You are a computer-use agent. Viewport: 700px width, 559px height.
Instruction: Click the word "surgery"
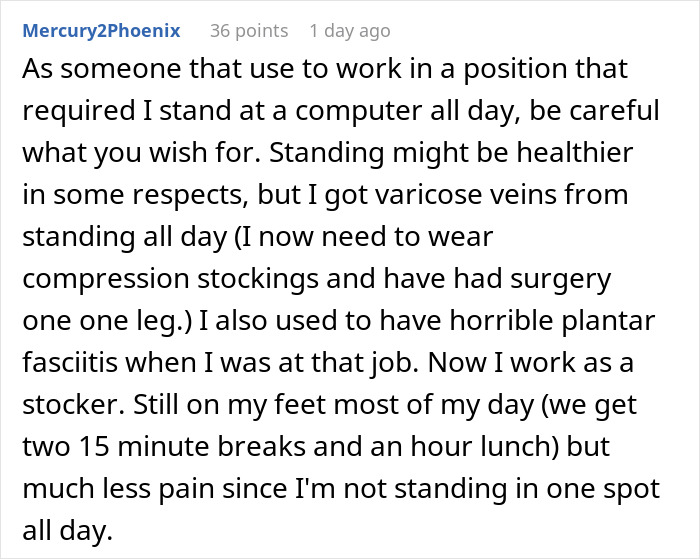pos(563,282)
